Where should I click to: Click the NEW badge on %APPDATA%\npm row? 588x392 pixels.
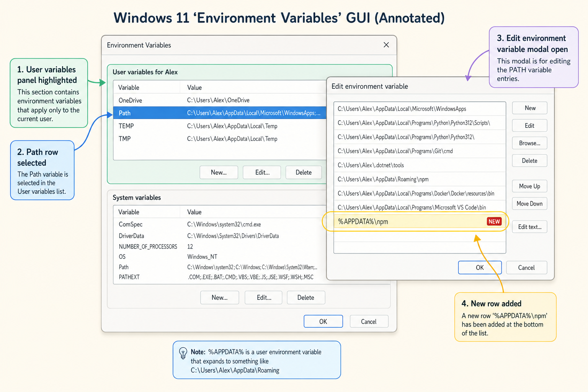(494, 221)
